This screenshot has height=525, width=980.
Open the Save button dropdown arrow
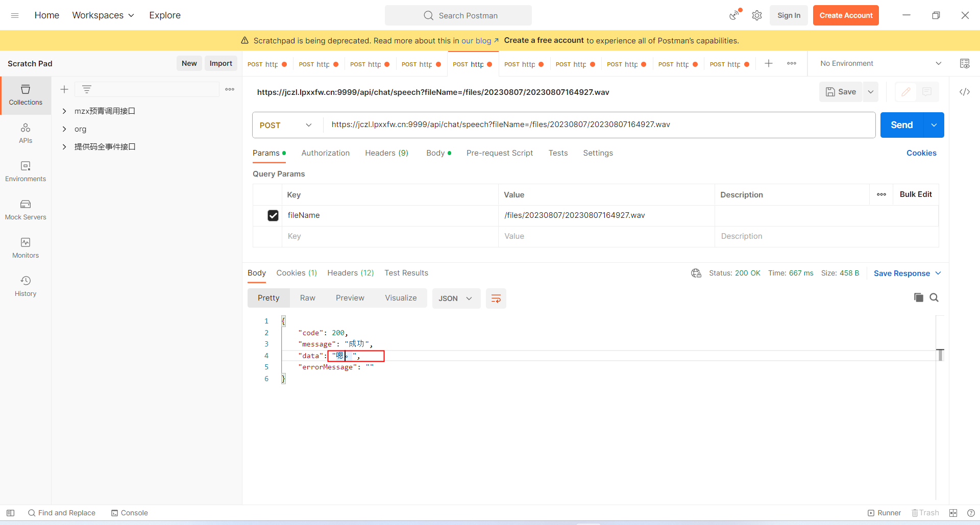click(871, 92)
